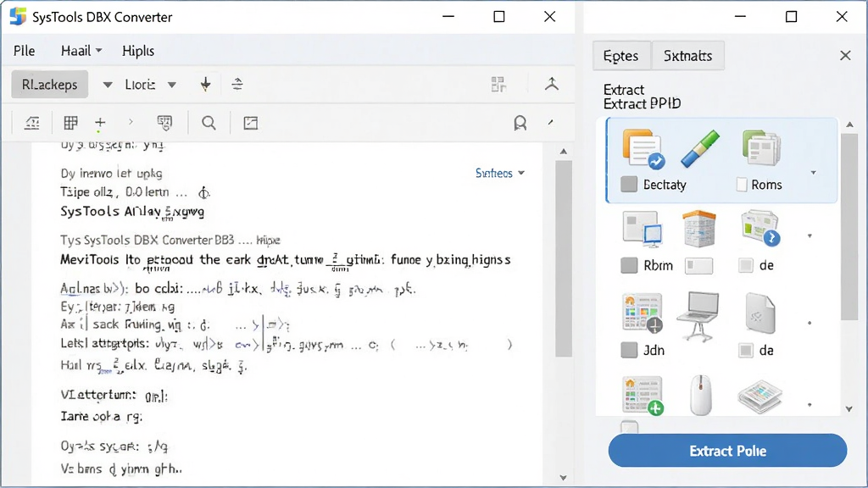Select the green newspaper pages icon
Image resolution: width=868 pixels, height=488 pixels.
[x=761, y=147]
